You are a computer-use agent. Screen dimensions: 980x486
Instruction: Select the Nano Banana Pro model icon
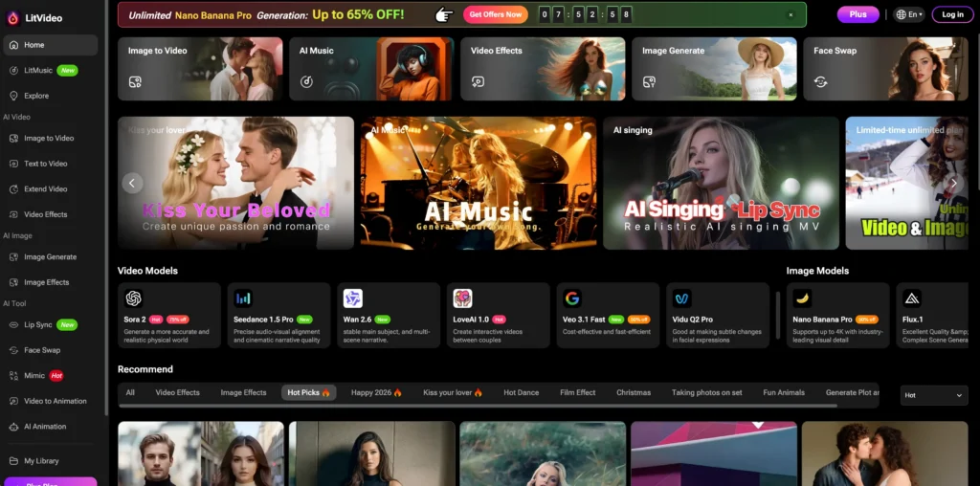803,298
